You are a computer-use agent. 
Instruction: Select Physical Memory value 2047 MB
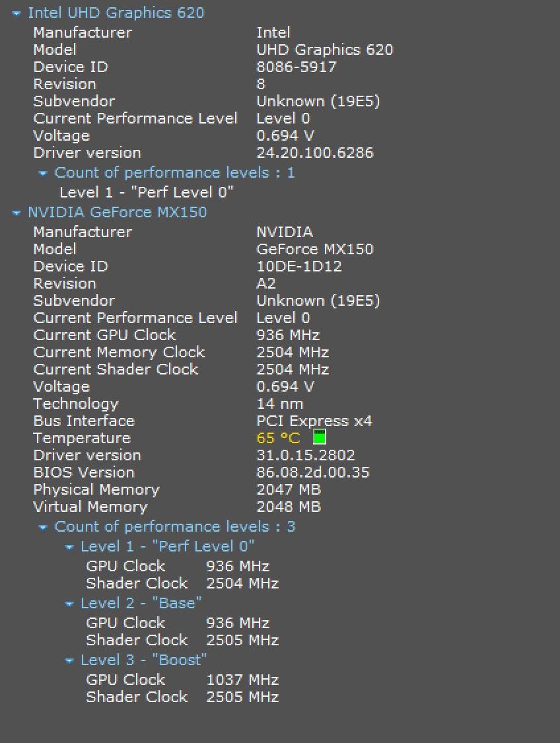(289, 489)
